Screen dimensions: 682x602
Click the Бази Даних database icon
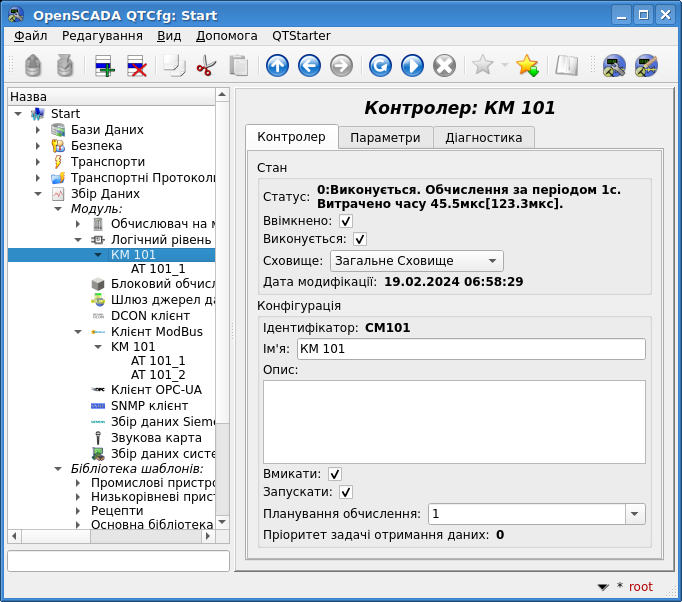[x=58, y=130]
